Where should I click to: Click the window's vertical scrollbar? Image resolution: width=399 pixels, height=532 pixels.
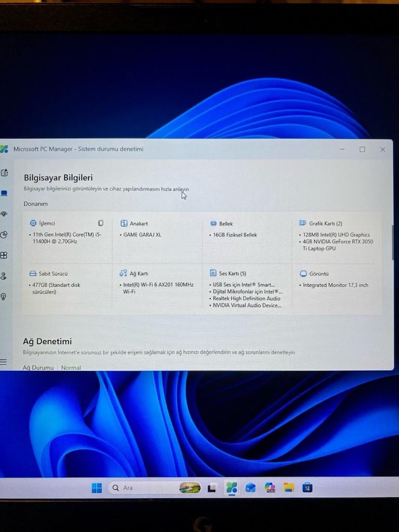pos(392,243)
